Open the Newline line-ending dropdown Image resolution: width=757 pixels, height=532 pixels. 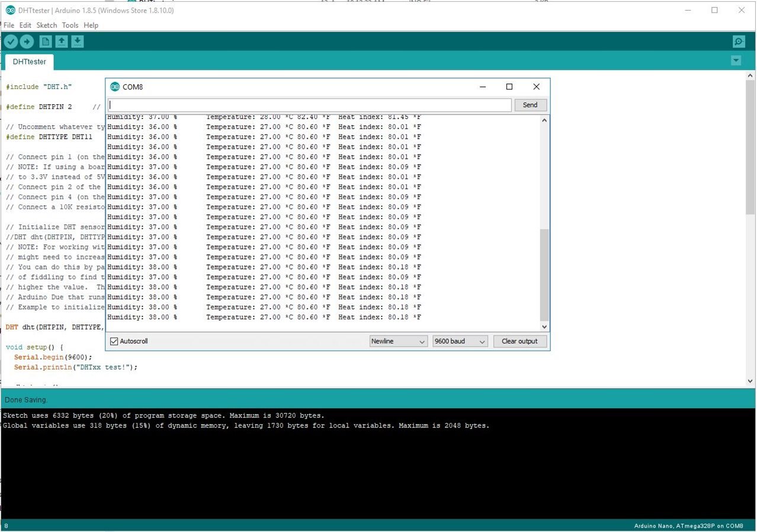click(x=398, y=341)
